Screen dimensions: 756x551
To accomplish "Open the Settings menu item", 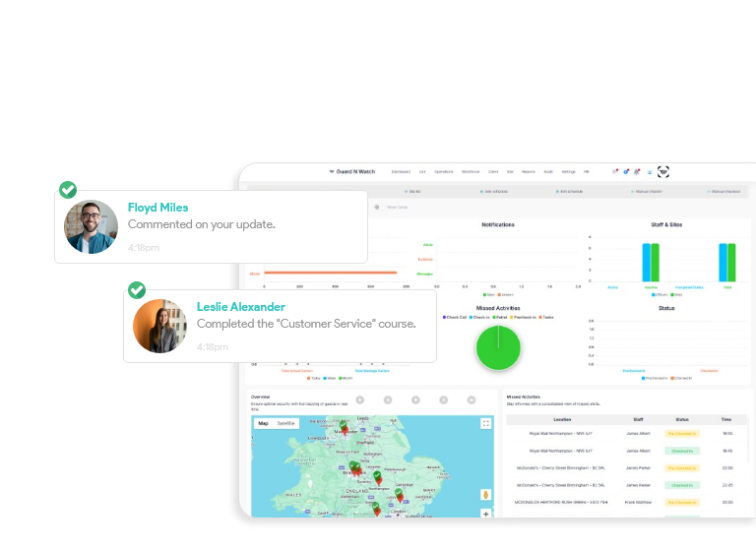I will coord(568,171).
